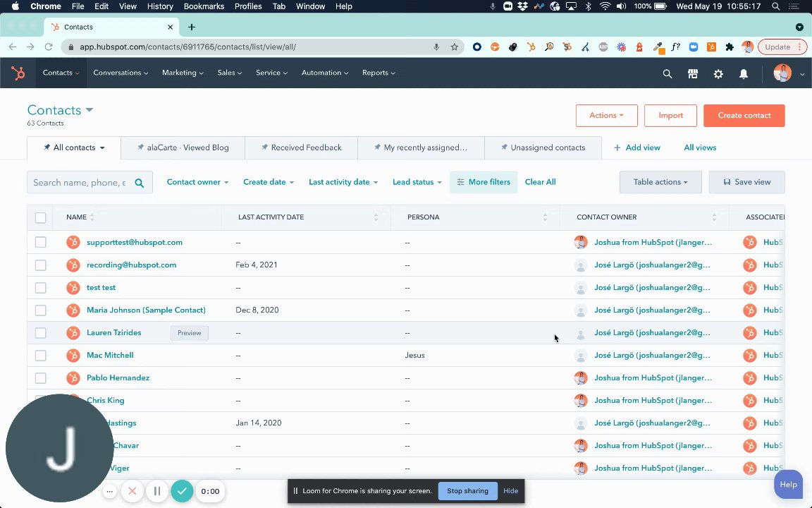Open the History menu in Chrome
812x508 pixels.
click(160, 6)
